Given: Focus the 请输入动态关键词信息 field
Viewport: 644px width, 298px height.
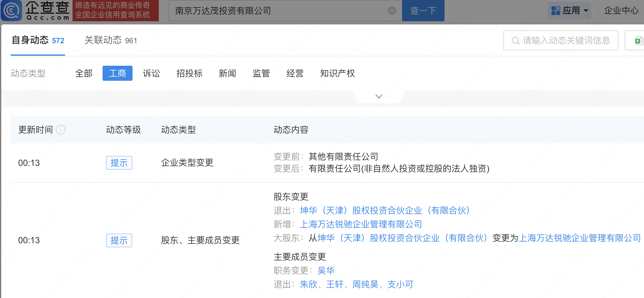Looking at the screenshot, I should 561,40.
